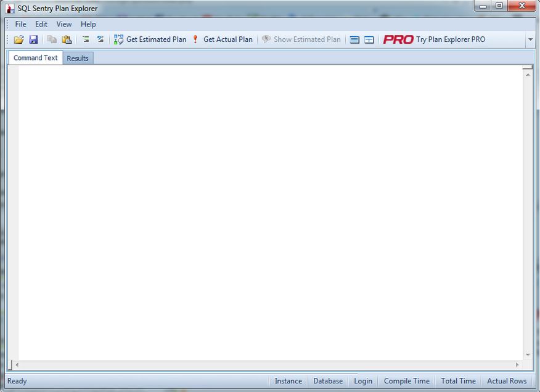Click the horizontal scrollbar right arrow

pos(517,365)
